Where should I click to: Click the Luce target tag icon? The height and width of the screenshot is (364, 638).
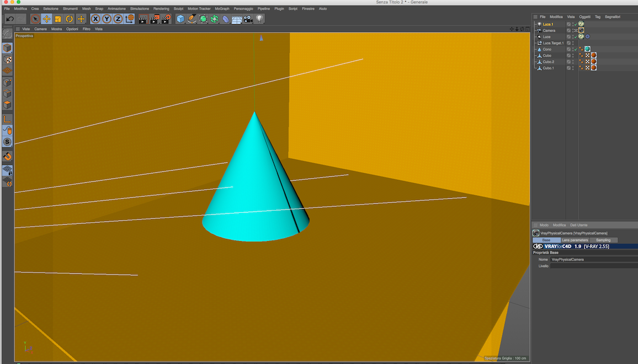coord(588,36)
